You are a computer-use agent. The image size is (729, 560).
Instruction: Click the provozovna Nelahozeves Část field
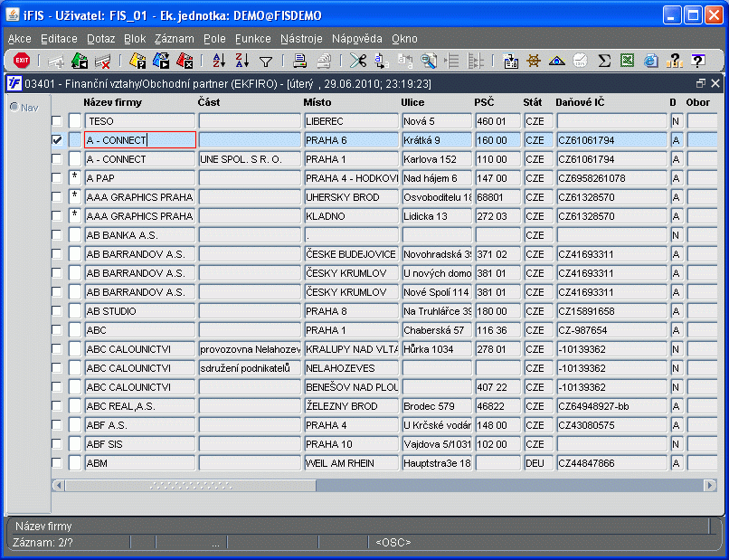(x=250, y=349)
